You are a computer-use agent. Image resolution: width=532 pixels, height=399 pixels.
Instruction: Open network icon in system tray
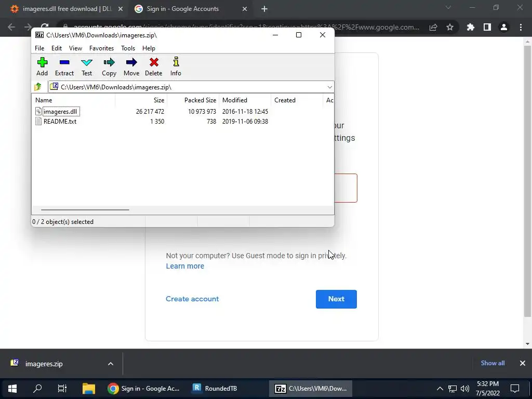[x=453, y=389]
